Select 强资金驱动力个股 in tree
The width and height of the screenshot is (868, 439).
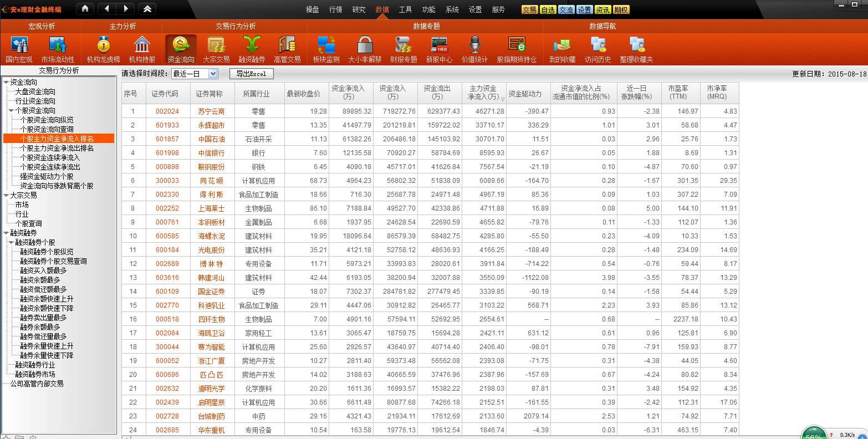(x=47, y=176)
